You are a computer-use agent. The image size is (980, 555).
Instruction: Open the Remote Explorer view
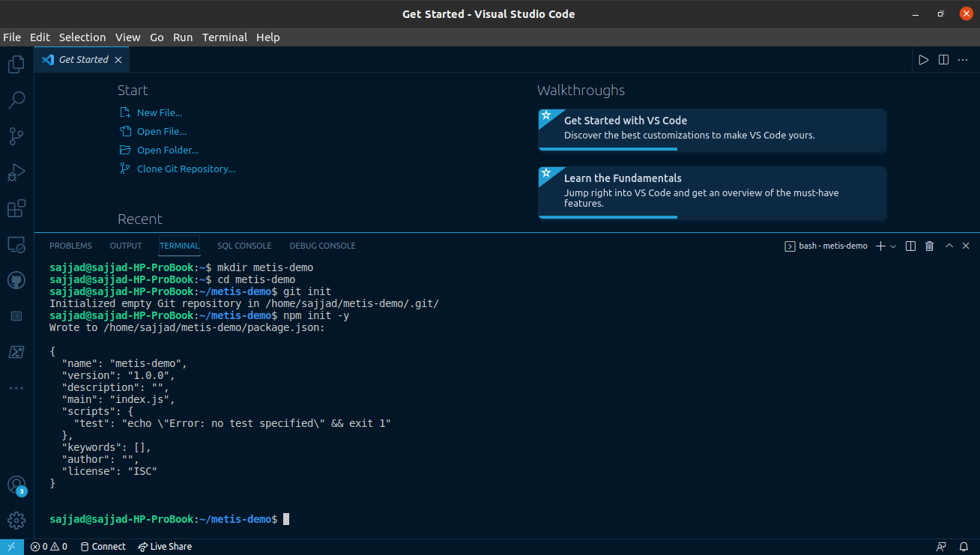coord(16,244)
